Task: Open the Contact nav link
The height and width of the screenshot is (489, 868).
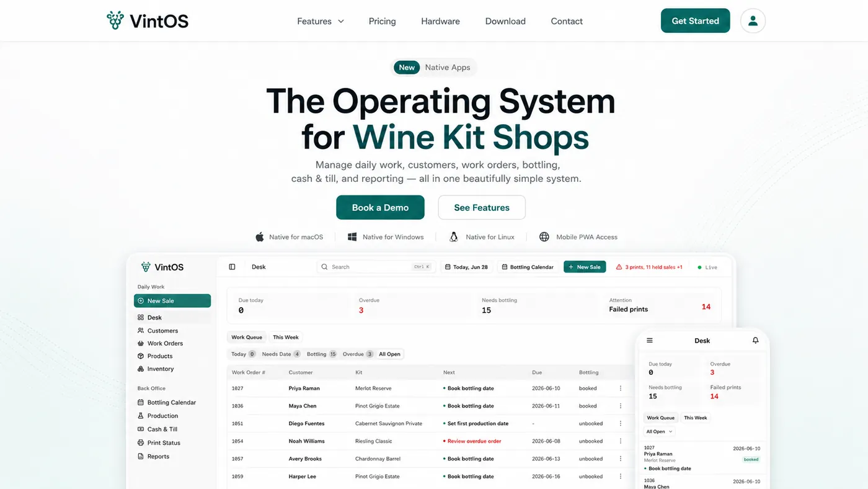Action: click(x=567, y=21)
